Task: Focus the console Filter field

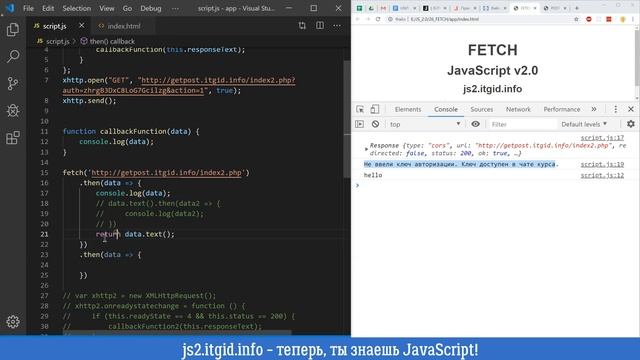Action: (522, 124)
